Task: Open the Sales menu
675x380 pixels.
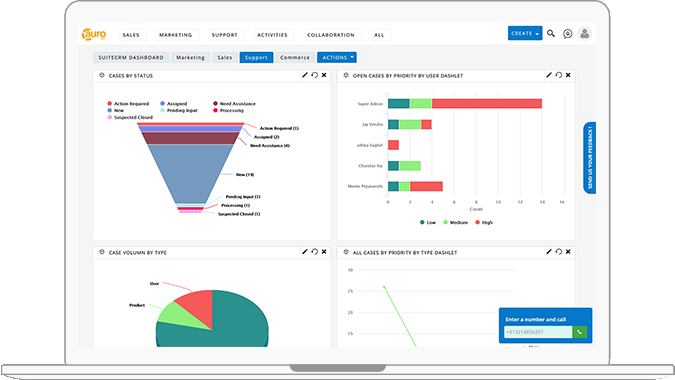Action: (131, 35)
